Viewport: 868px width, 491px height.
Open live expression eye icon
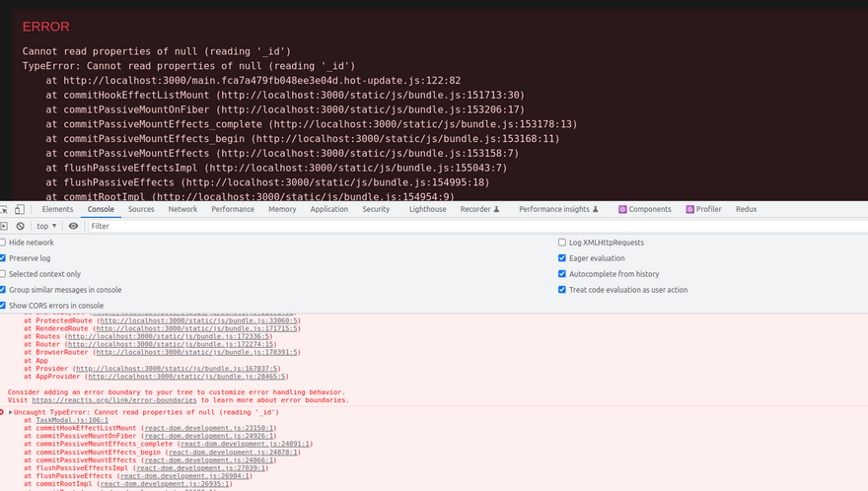[73, 226]
